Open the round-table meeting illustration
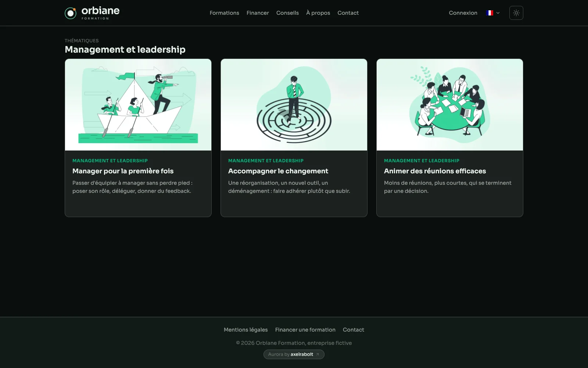The height and width of the screenshot is (368, 588). pyautogui.click(x=450, y=105)
